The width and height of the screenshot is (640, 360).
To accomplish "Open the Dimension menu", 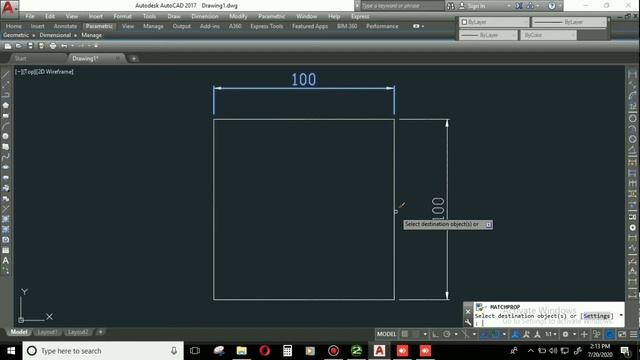I will (204, 16).
